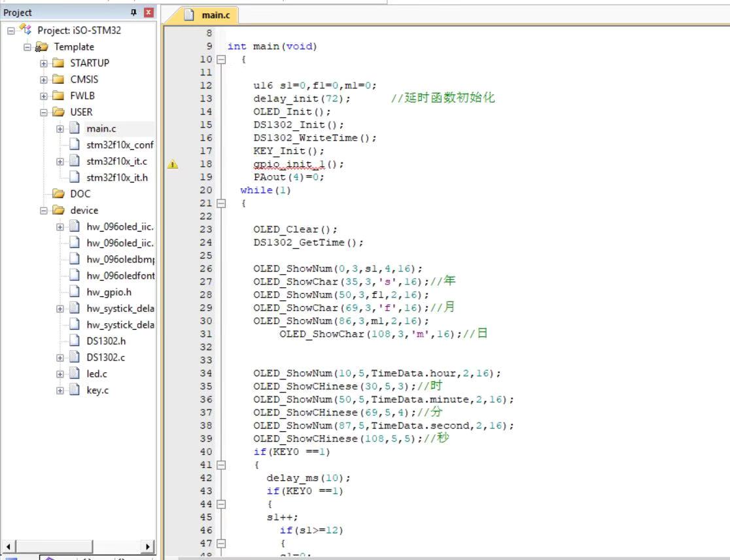Click the led.c file icon
Image resolution: width=730 pixels, height=560 pixels.
tap(75, 374)
